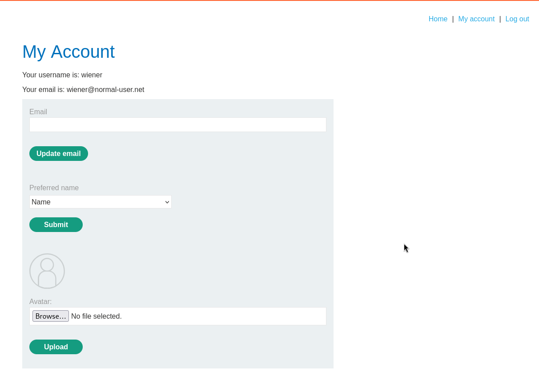This screenshot has height=392, width=539.
Task: Click the Log out link
Action: 517,19
